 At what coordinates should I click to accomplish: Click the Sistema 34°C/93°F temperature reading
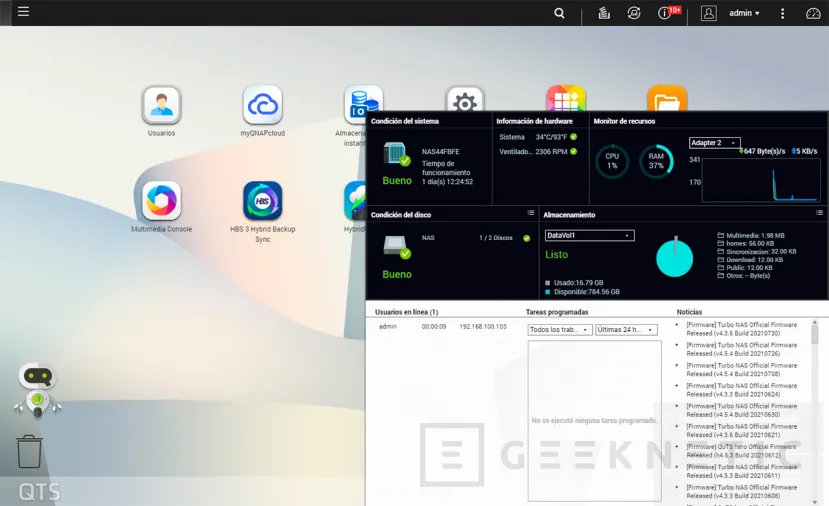538,137
